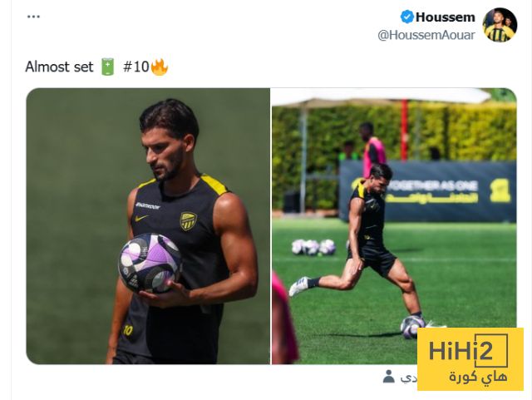
Task: Click the Arabic tagged label beside person icon
Action: [409, 378]
